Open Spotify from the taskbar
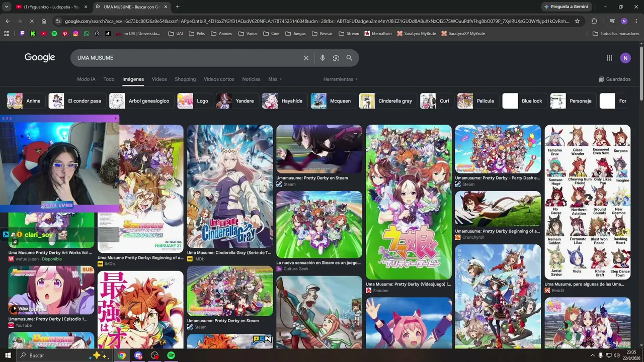644x362 pixels. coord(171,355)
